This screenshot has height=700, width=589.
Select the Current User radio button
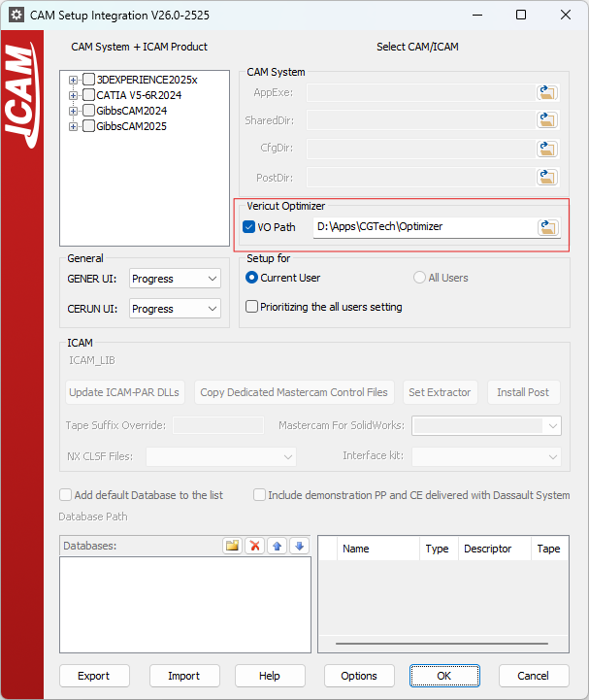(x=251, y=278)
